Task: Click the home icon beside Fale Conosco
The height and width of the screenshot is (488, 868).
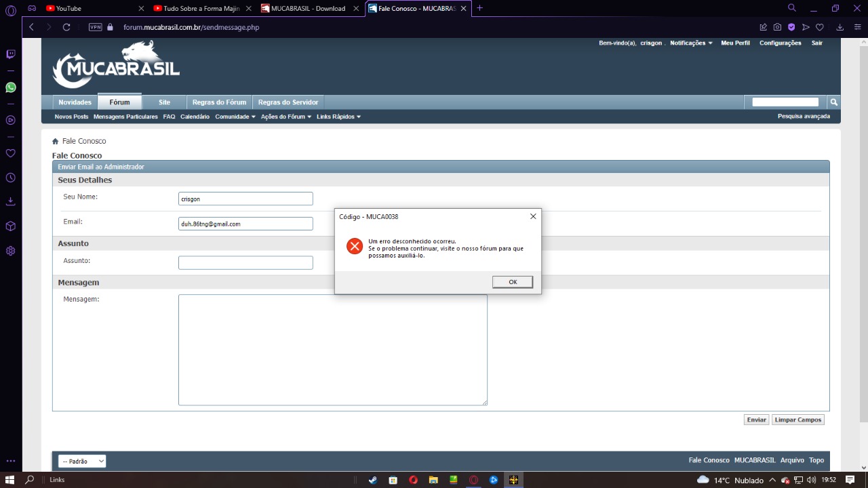Action: 56,142
